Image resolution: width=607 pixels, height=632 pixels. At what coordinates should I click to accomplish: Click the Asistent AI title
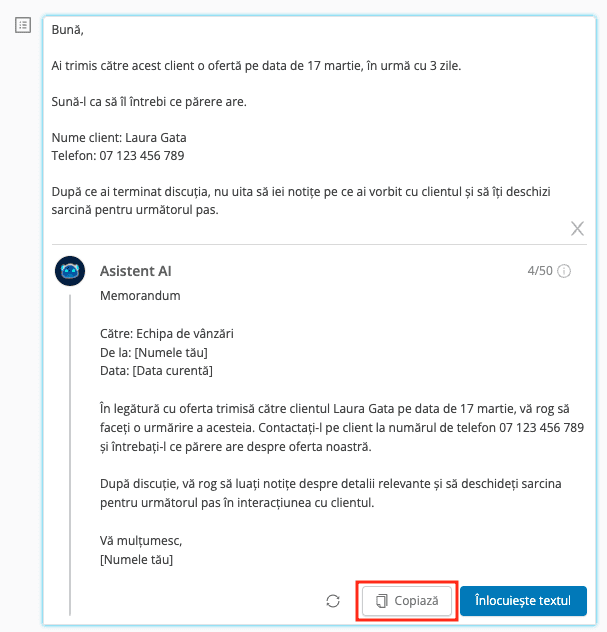point(135,271)
